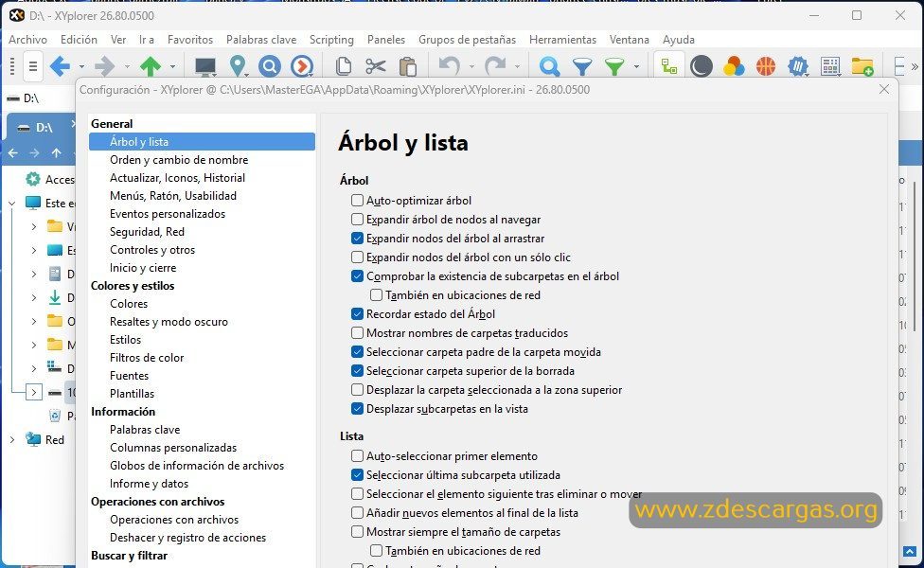Uncheck Recordar estado del Árbol
This screenshot has height=568, width=924.
tap(357, 314)
